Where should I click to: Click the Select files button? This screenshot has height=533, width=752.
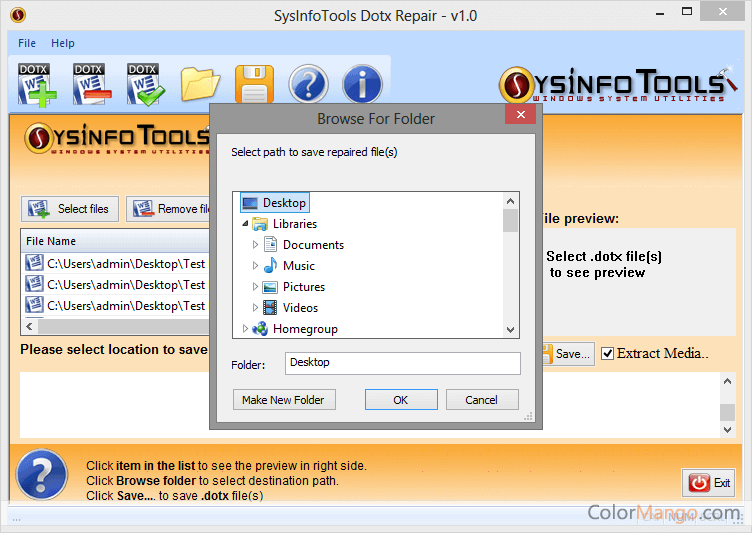coord(70,209)
